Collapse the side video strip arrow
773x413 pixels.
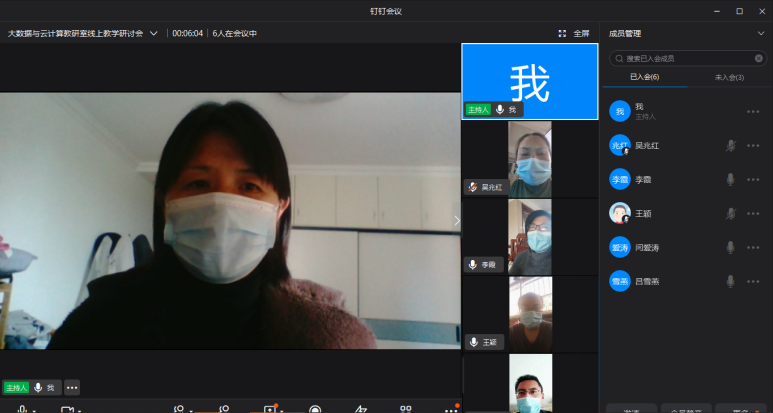(456, 221)
